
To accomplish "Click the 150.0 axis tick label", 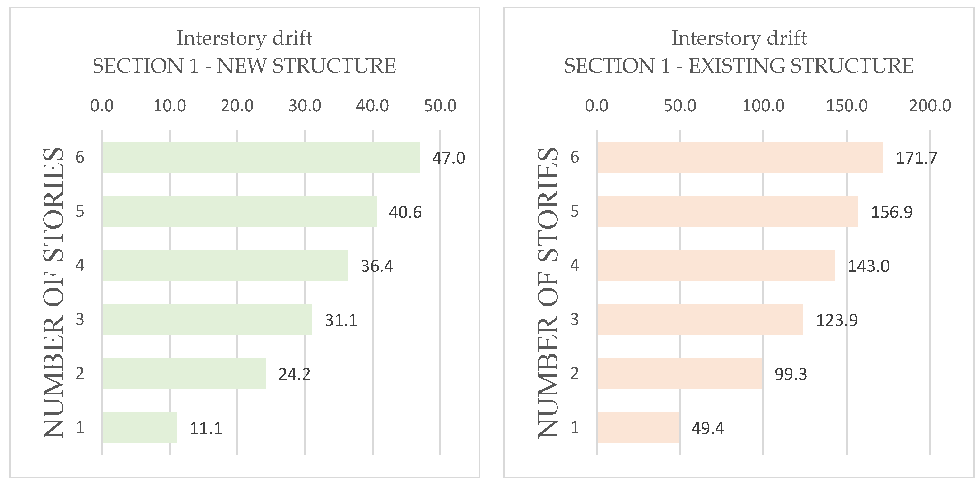I will pyautogui.click(x=847, y=106).
